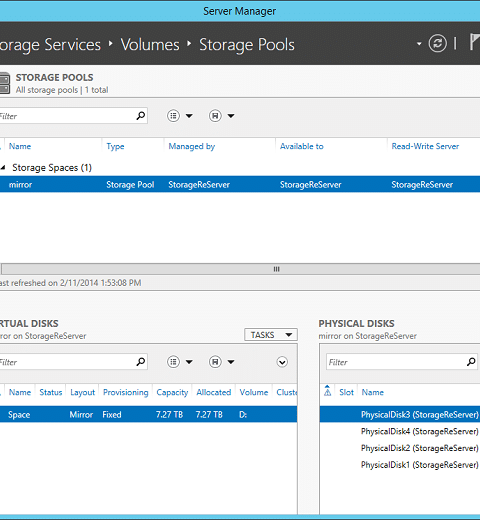Image resolution: width=480 pixels, height=520 pixels.
Task: Click the storage pools save query icon
Action: [x=215, y=116]
